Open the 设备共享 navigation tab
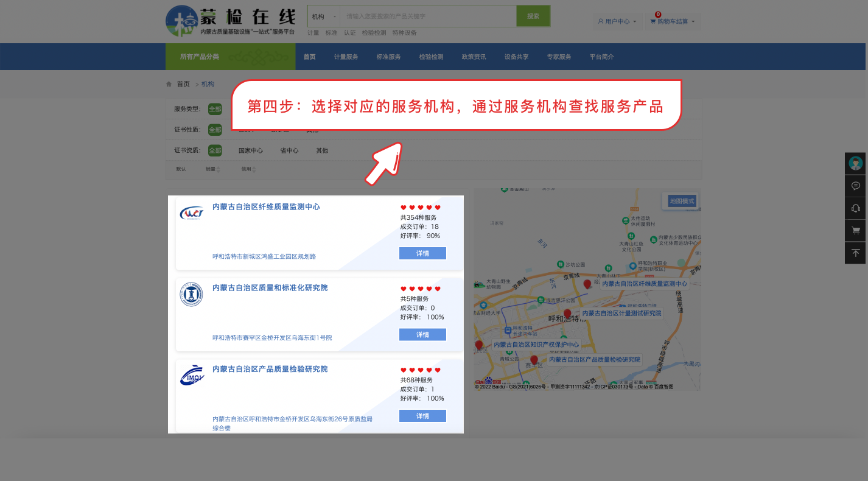The height and width of the screenshot is (481, 868). (516, 57)
